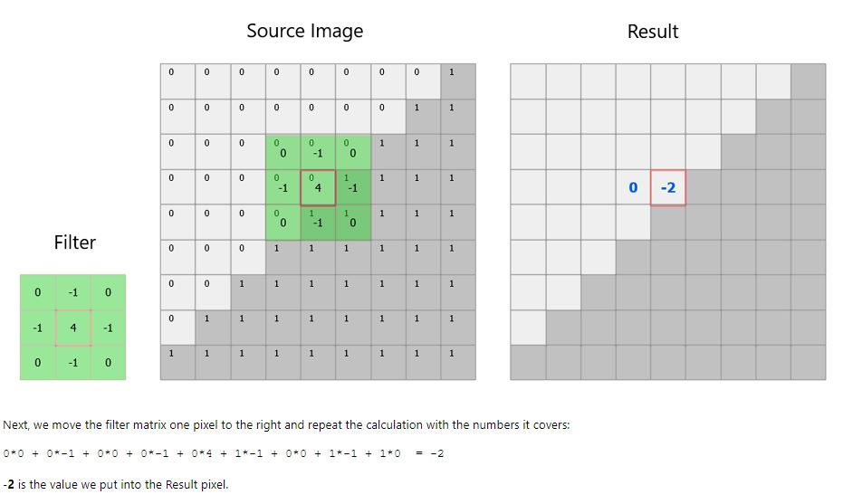This screenshot has height=504, width=843.
Task: Click the top-middle -1 cell of the Filter
Action: (73, 292)
